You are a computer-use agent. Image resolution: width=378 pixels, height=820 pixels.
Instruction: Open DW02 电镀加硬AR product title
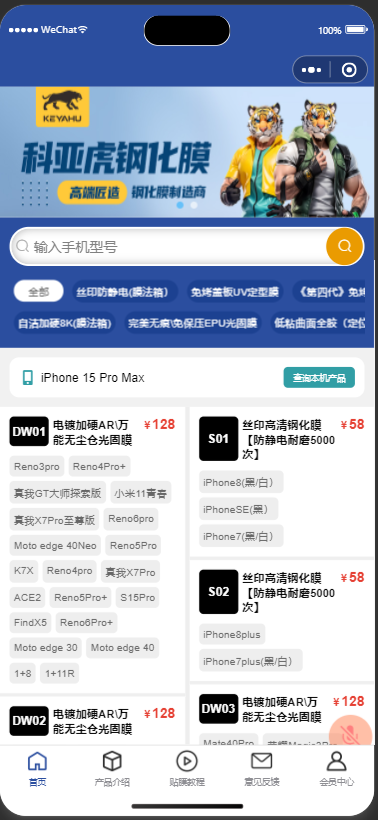pyautogui.click(x=93, y=721)
